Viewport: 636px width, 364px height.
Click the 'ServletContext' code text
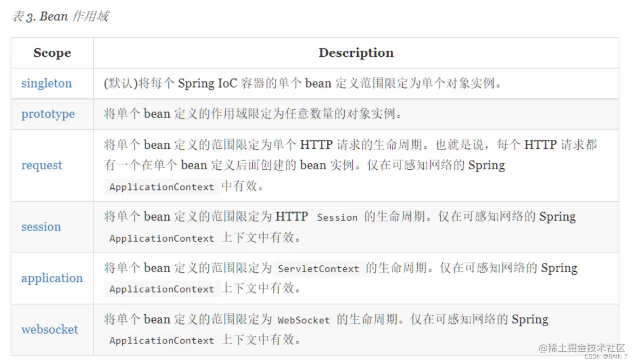(x=318, y=269)
